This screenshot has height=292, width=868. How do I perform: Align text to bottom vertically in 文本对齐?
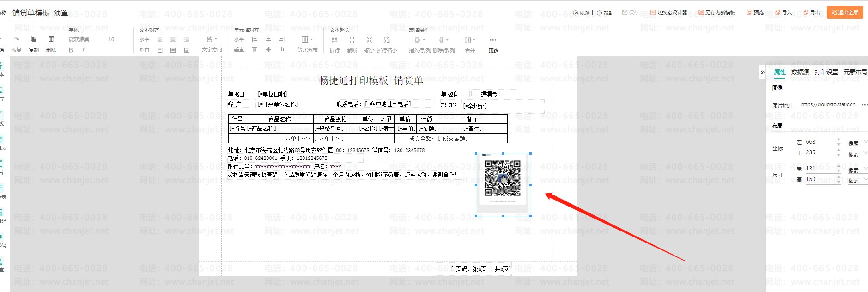point(187,50)
